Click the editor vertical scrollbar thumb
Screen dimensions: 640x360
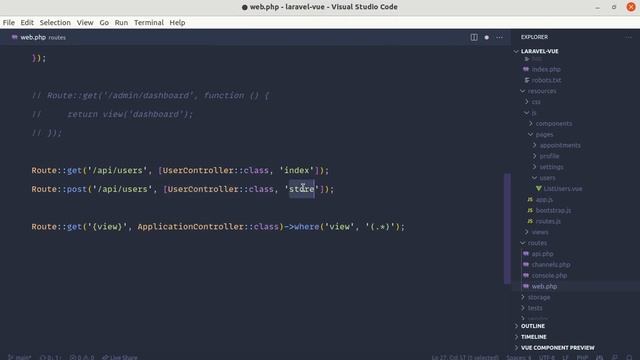[x=507, y=229]
